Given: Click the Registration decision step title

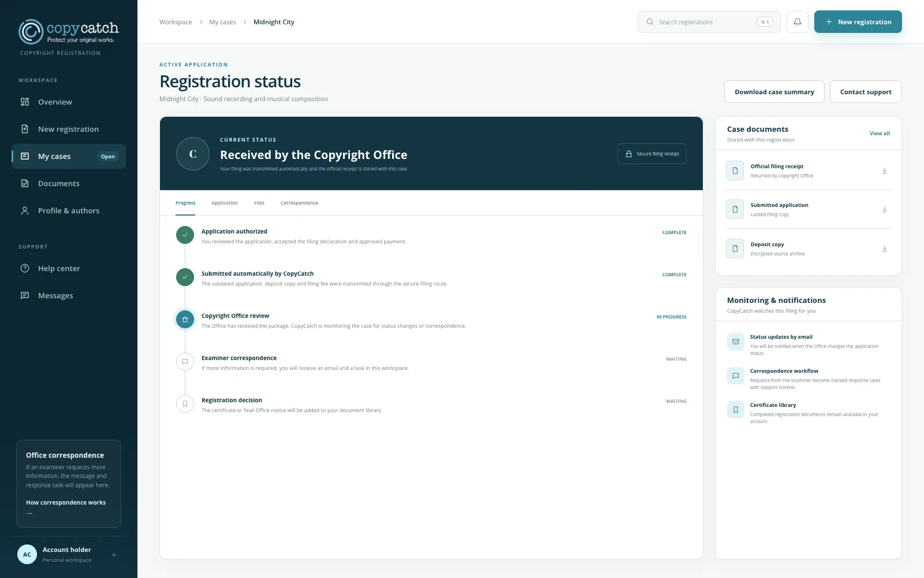Looking at the screenshot, I should [232, 401].
